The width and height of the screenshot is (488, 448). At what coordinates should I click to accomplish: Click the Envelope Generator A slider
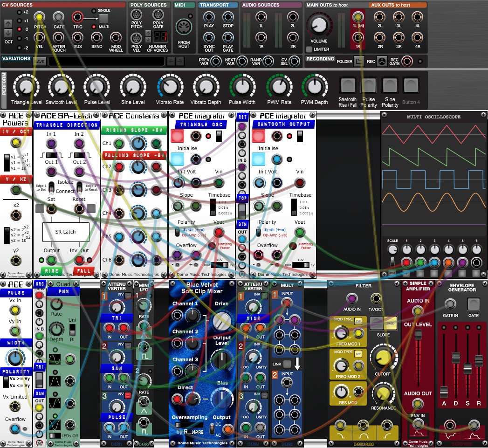tap(444, 392)
